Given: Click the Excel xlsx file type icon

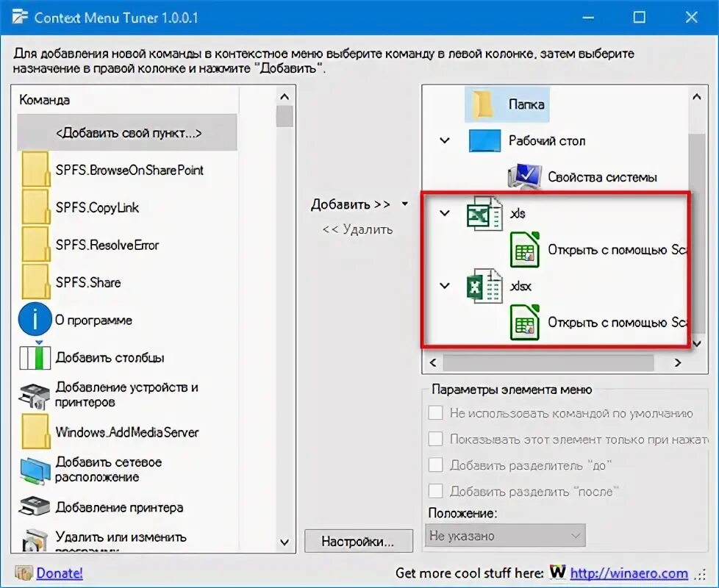Looking at the screenshot, I should coord(484,286).
